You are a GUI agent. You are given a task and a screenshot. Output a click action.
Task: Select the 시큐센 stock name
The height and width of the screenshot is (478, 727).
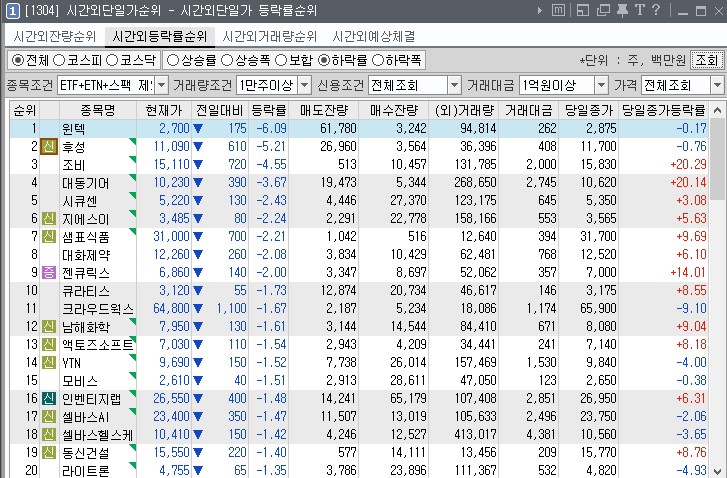tap(80, 201)
